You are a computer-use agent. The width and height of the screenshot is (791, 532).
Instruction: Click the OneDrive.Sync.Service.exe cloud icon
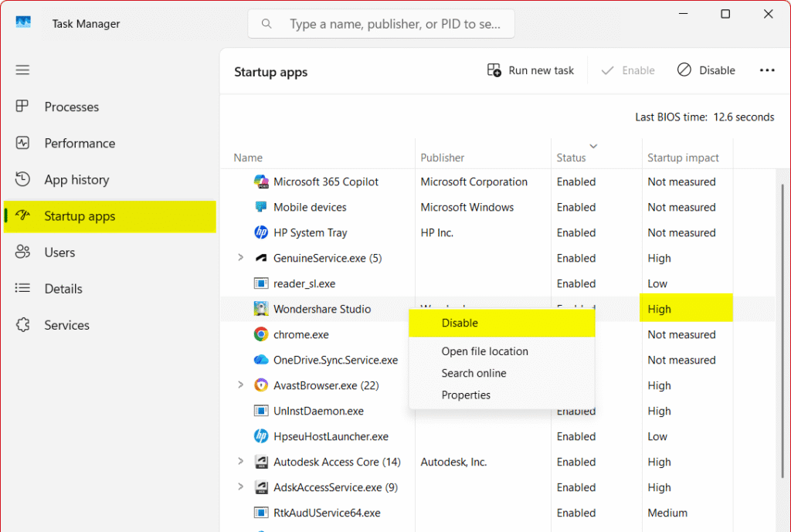(x=261, y=360)
